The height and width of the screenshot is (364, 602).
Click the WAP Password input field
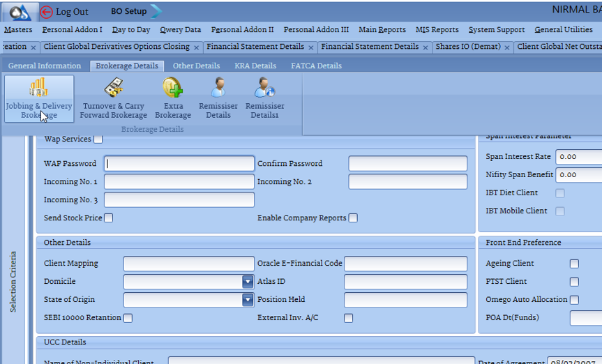(179, 164)
